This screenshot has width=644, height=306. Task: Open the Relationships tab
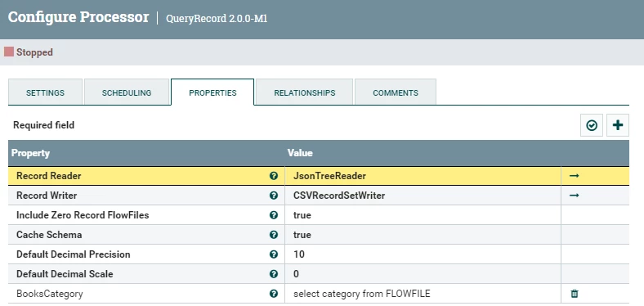click(x=304, y=92)
